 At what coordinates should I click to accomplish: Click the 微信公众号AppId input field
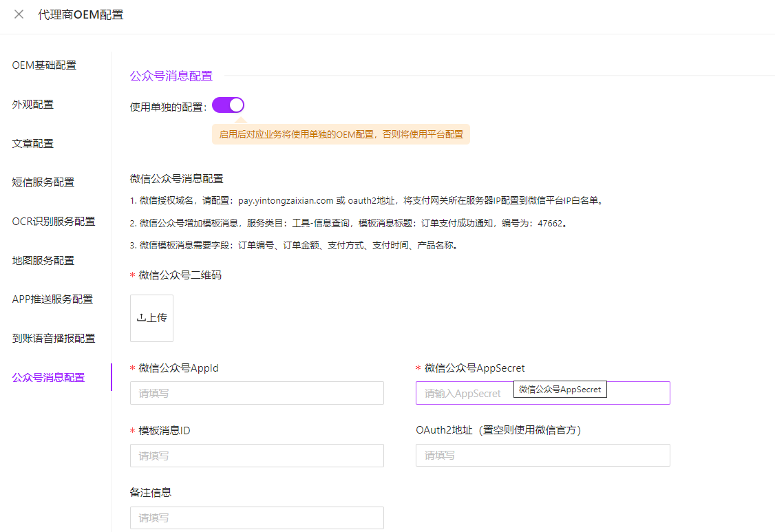tap(257, 393)
